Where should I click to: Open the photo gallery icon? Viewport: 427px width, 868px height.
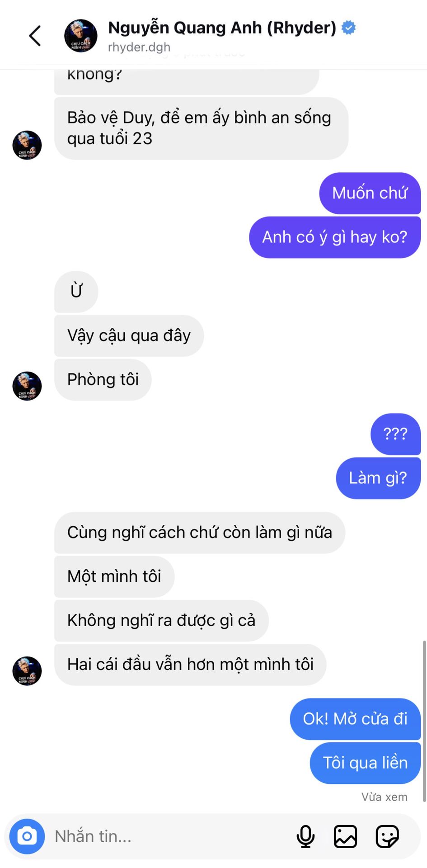(345, 836)
